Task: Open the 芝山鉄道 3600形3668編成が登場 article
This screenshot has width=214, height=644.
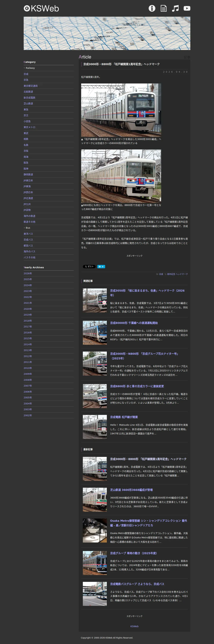Action: [x=131, y=490]
